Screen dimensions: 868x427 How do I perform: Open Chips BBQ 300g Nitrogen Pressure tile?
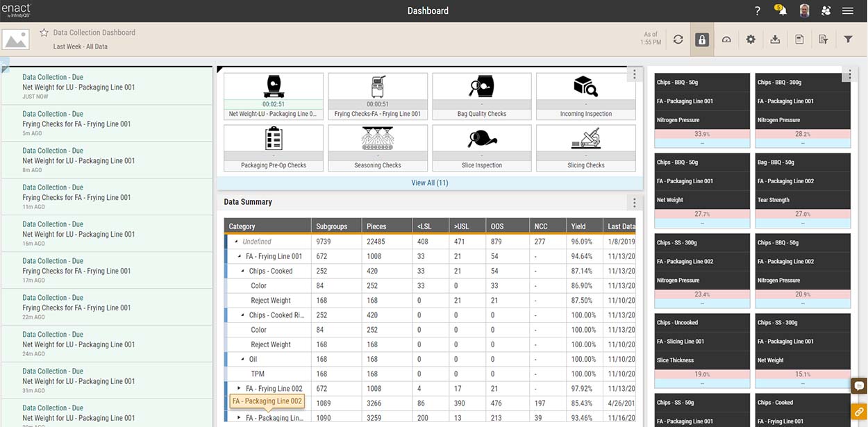[803, 110]
